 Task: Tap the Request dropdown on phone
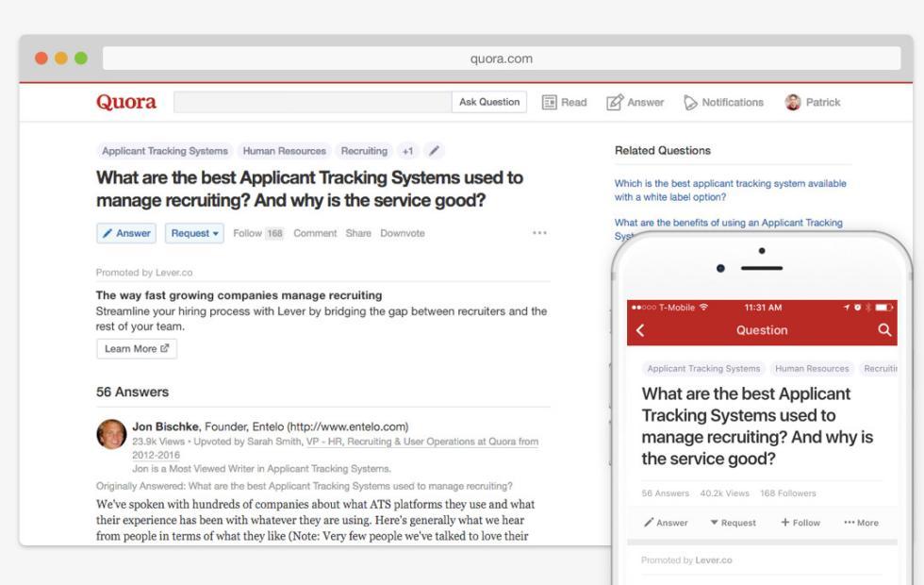(x=734, y=523)
